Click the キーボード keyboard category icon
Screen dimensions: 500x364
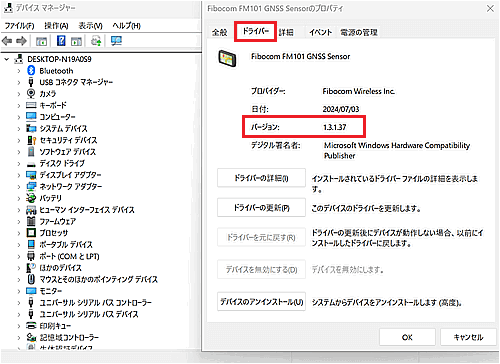click(31, 105)
